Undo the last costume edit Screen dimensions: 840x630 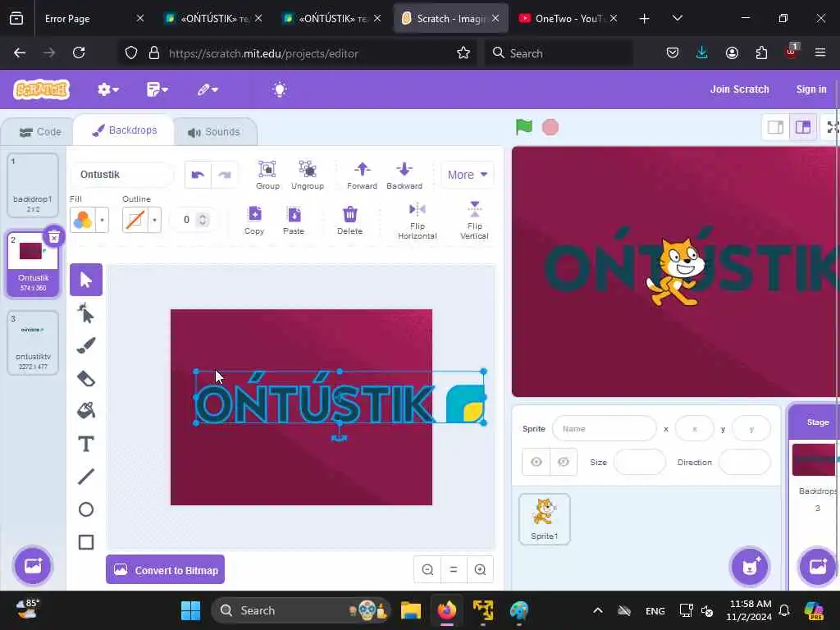click(x=198, y=175)
